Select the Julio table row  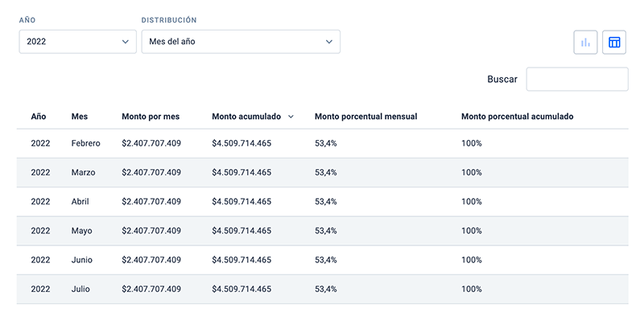coord(323,289)
